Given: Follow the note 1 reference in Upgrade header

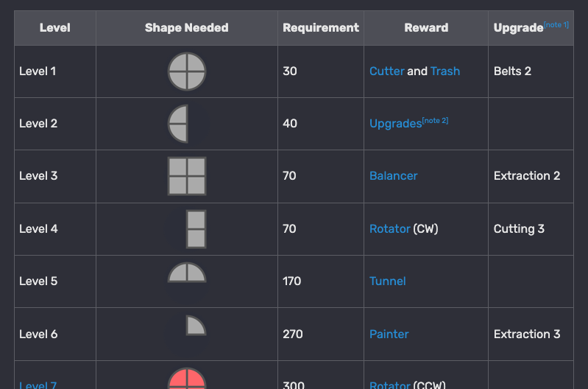Looking at the screenshot, I should click(556, 25).
